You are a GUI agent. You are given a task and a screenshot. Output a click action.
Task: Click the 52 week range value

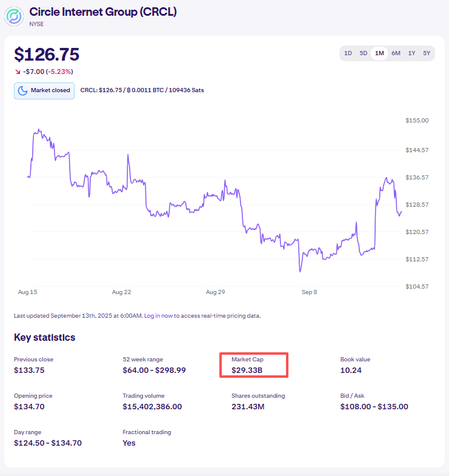click(x=154, y=370)
